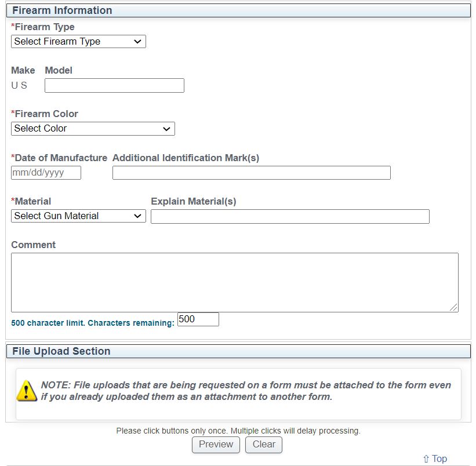Click the up arrow beside Top
This screenshot has height=466, width=476.
pyautogui.click(x=426, y=458)
